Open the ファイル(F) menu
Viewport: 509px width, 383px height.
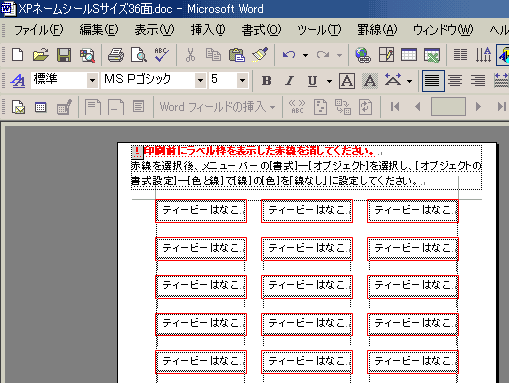tap(38, 30)
